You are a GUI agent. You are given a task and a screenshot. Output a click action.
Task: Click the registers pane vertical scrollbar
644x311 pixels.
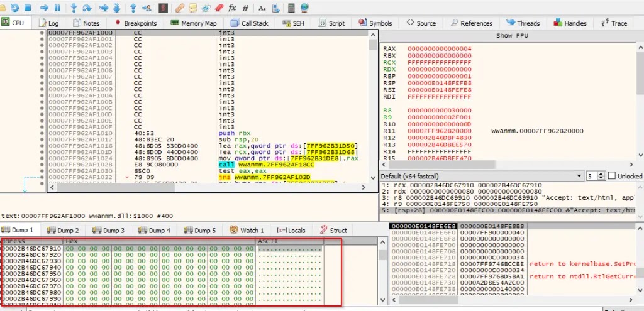[x=640, y=100]
